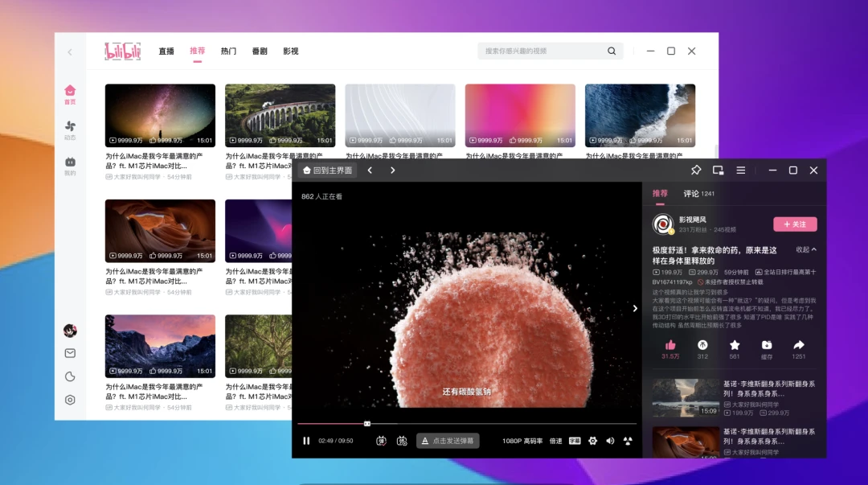Open the user avatar in the sidebar
The height and width of the screenshot is (485, 868).
click(x=70, y=331)
